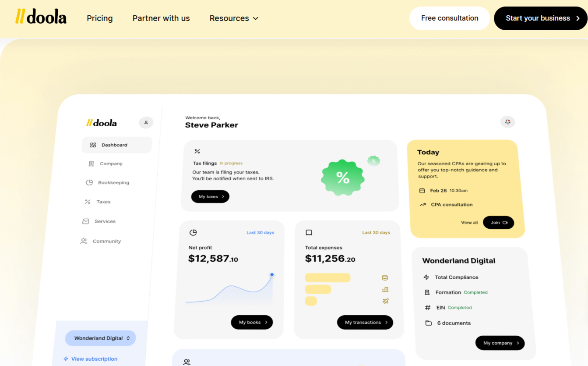Click the percent icon atop Tax filings card
Viewport: 588px width, 366px height.
[x=197, y=151]
